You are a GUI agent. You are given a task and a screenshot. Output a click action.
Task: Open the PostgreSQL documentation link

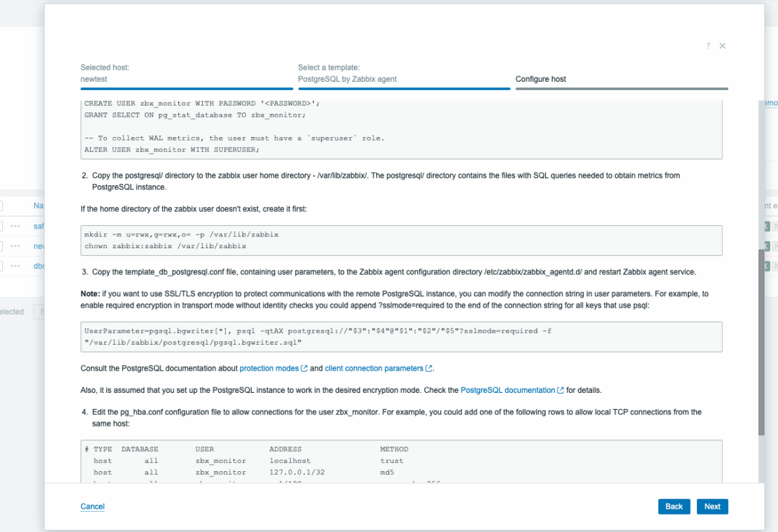[x=507, y=390]
